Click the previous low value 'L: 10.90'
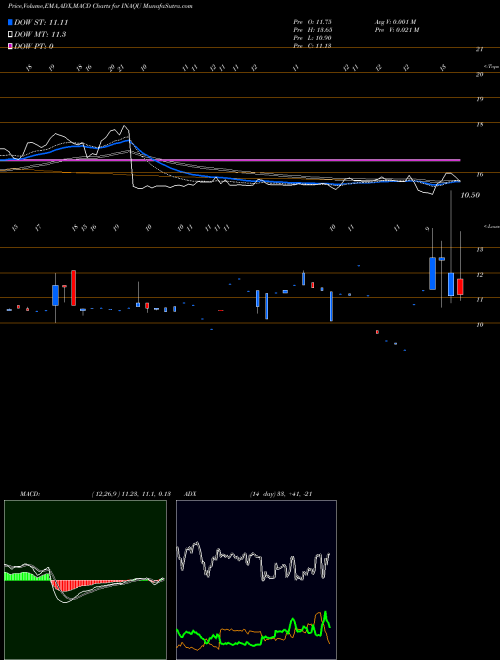 coord(321,38)
